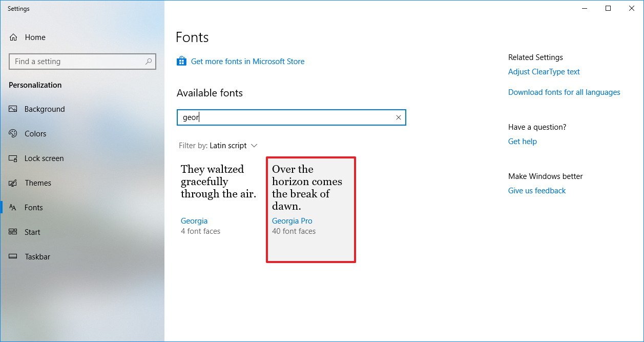Viewport: 644px width, 342px height.
Task: Minimize the Settings window
Action: (585, 8)
